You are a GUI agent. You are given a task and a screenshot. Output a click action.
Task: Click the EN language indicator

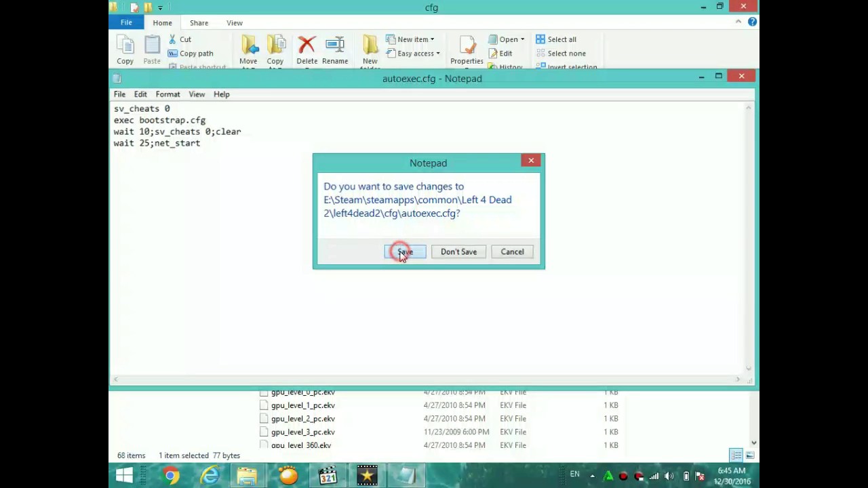(x=574, y=474)
